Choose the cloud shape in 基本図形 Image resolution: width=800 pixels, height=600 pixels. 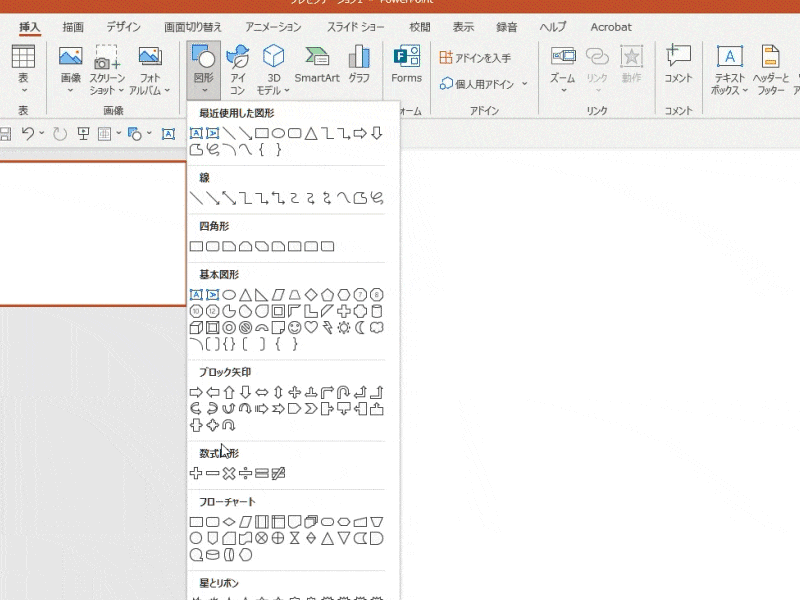point(377,328)
